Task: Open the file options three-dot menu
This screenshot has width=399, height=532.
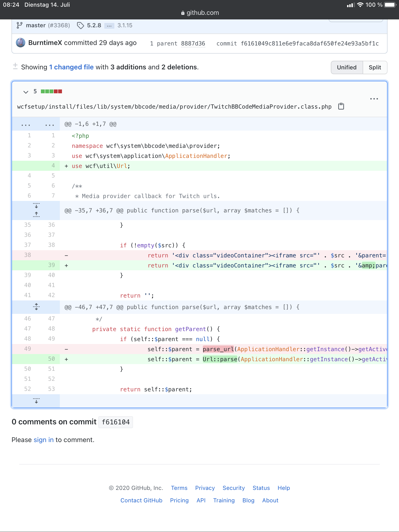Action: click(x=374, y=99)
